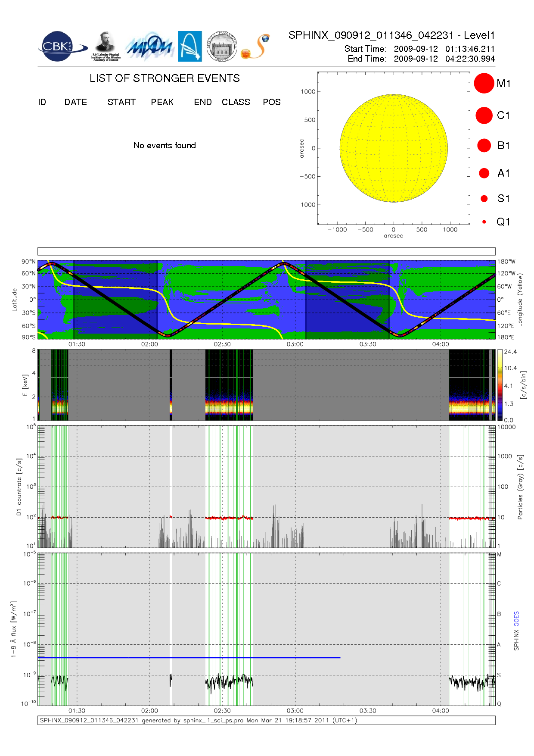Viewport: 534px width, 756px height.
Task: Click the 'No events found' message
Action: (165, 145)
